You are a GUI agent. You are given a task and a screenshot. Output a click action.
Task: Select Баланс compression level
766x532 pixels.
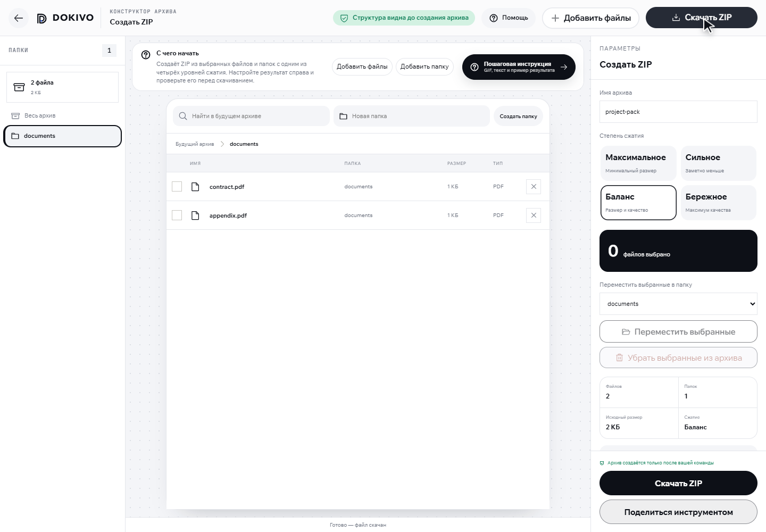[x=638, y=203]
